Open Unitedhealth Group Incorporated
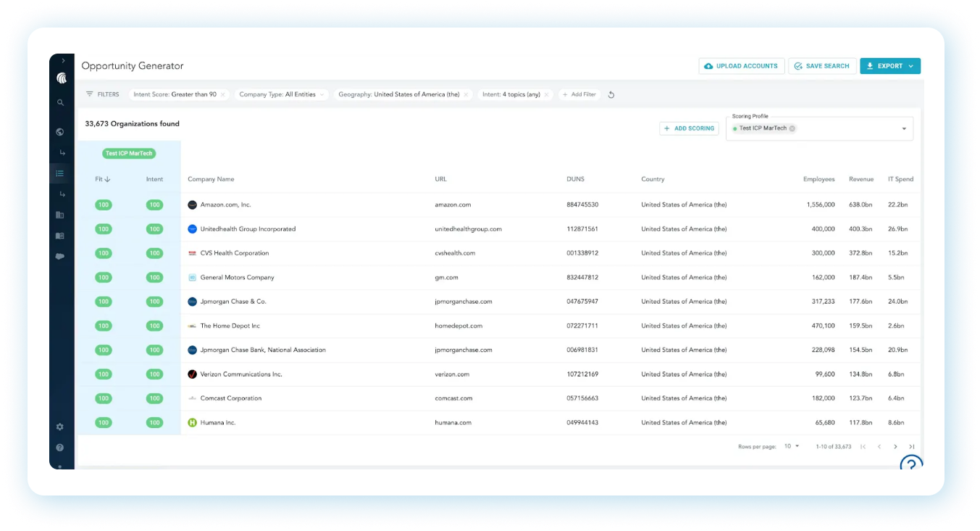The width and height of the screenshot is (980, 531). pyautogui.click(x=248, y=229)
